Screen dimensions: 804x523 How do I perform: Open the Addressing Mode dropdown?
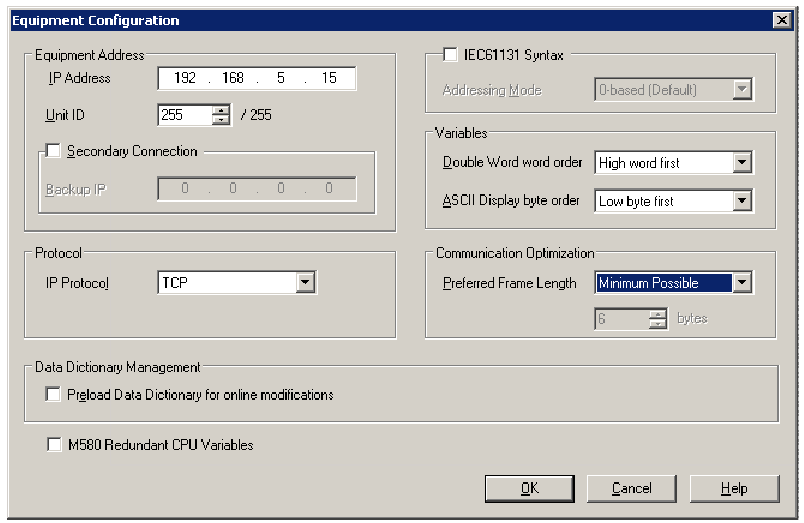[741, 90]
